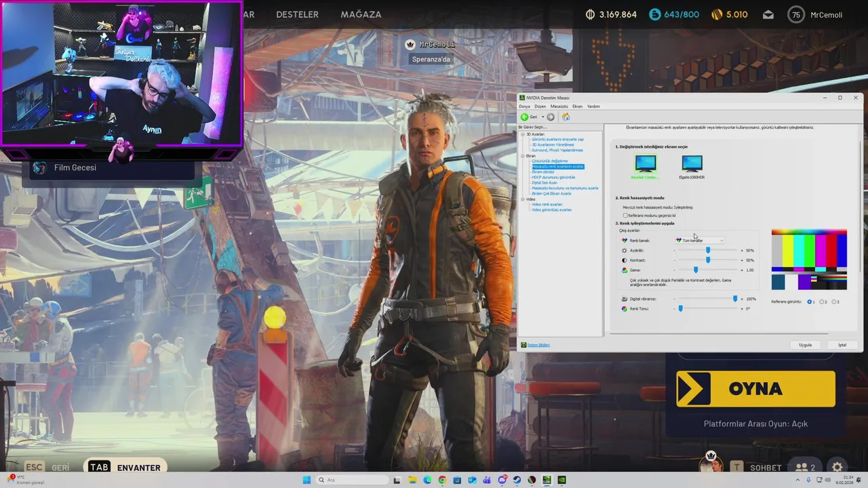Open the Windows Start button
The height and width of the screenshot is (488, 868).
pos(307,480)
